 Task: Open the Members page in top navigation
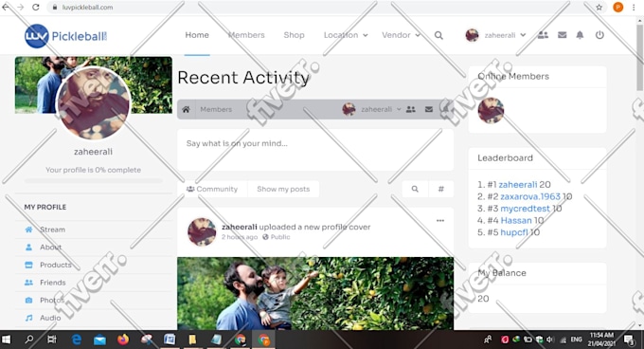246,35
